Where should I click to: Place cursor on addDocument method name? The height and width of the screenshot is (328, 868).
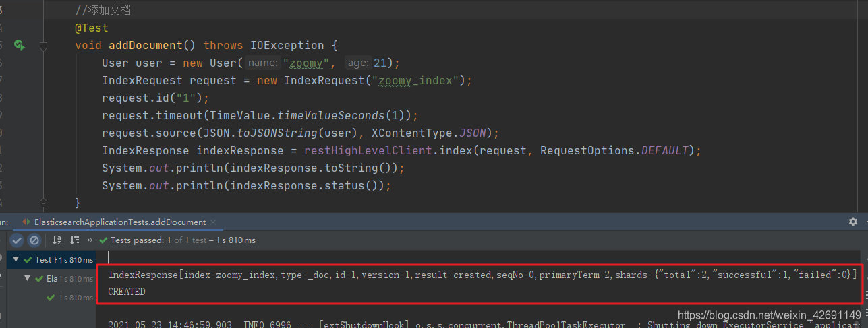click(x=146, y=46)
